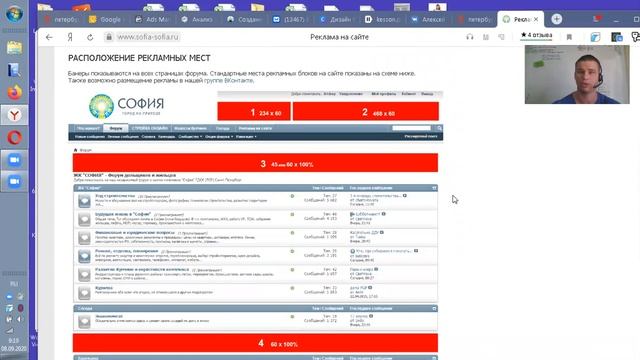Click red banner slot 3
640x360 pixels.
[x=255, y=163]
